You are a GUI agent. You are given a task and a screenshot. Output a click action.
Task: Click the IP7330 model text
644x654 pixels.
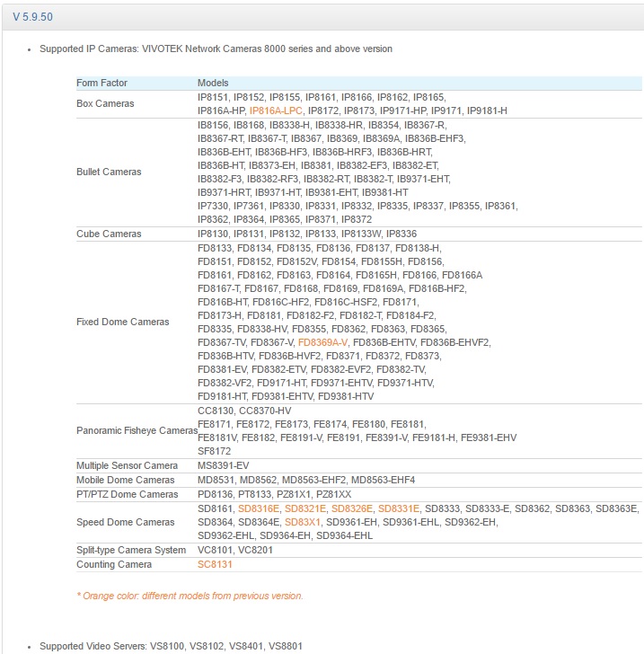click(x=213, y=206)
